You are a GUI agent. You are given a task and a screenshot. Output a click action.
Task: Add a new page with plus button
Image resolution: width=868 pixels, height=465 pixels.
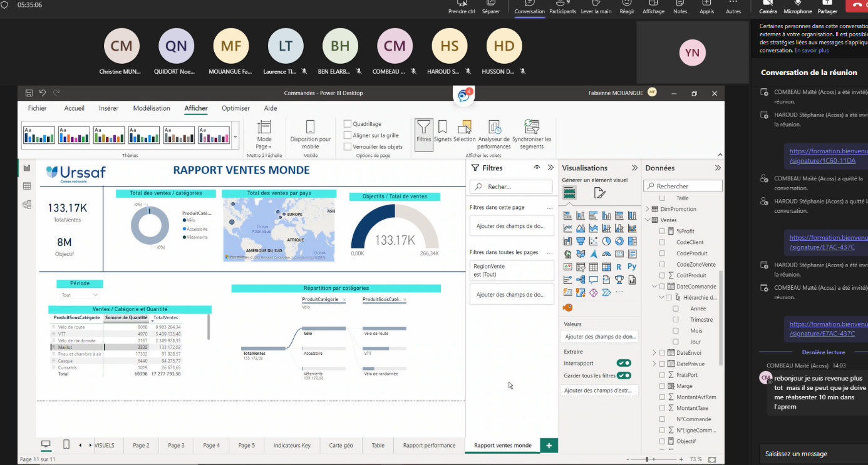[549, 446]
